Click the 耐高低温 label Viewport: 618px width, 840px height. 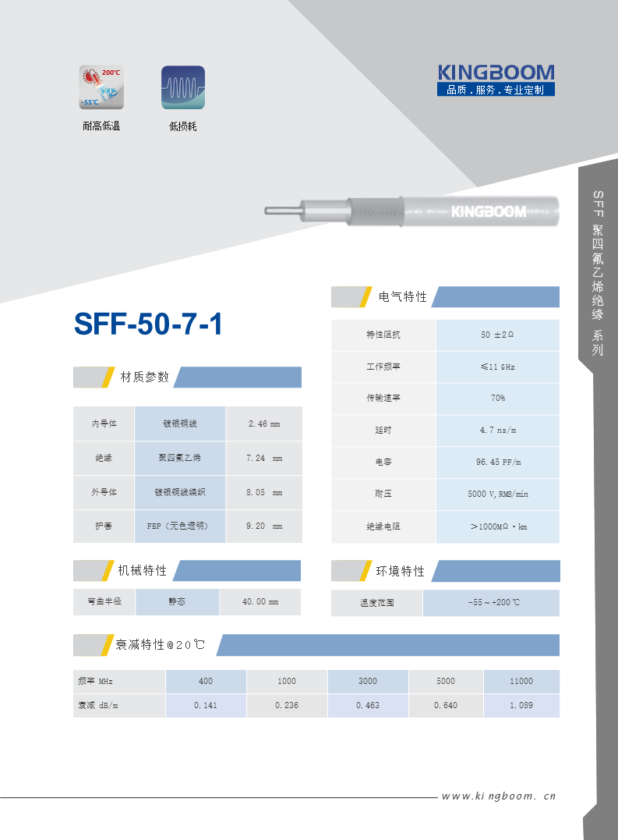click(101, 126)
